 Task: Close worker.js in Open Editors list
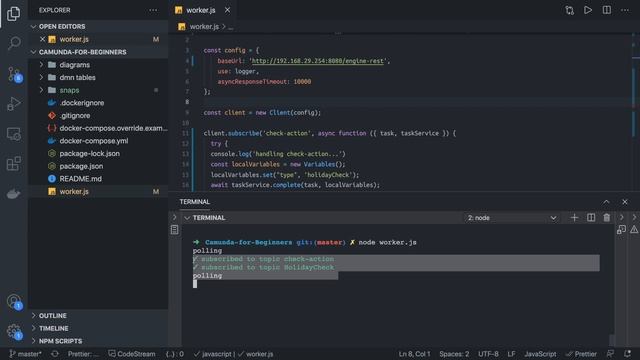point(42,39)
